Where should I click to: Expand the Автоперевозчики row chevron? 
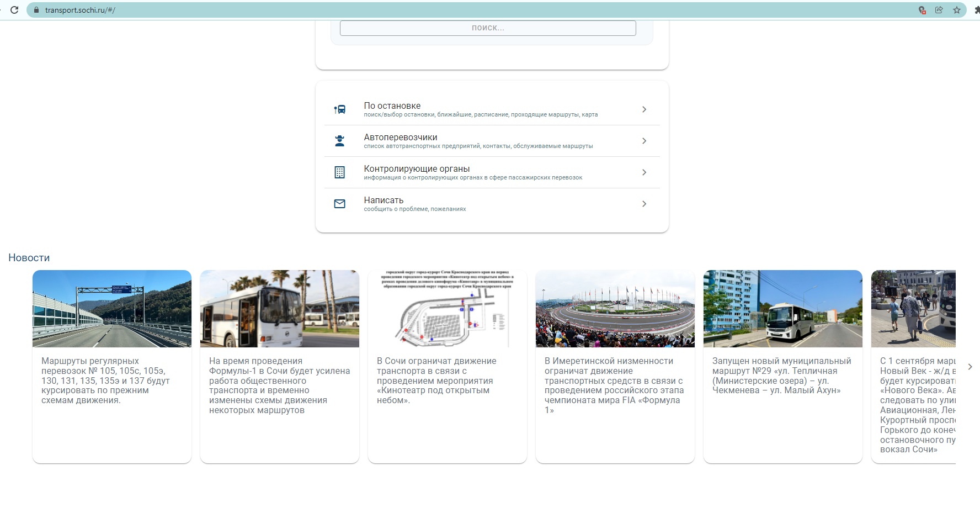tap(644, 141)
